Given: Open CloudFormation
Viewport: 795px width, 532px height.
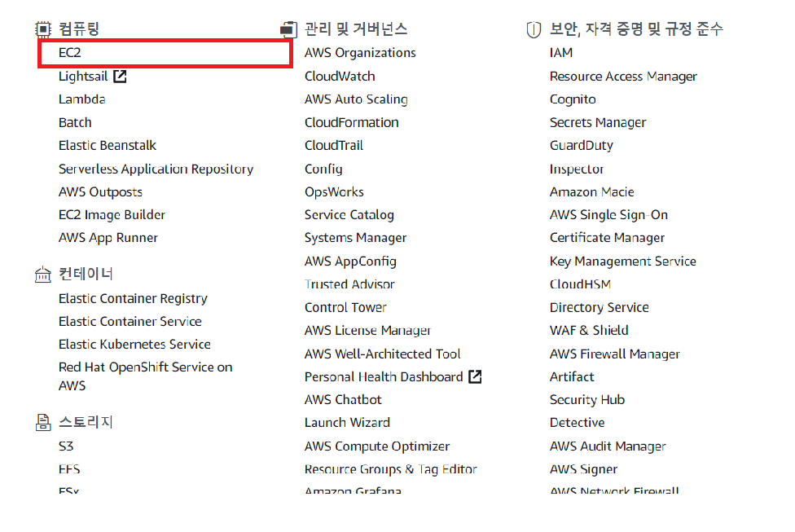Looking at the screenshot, I should coord(351,123).
